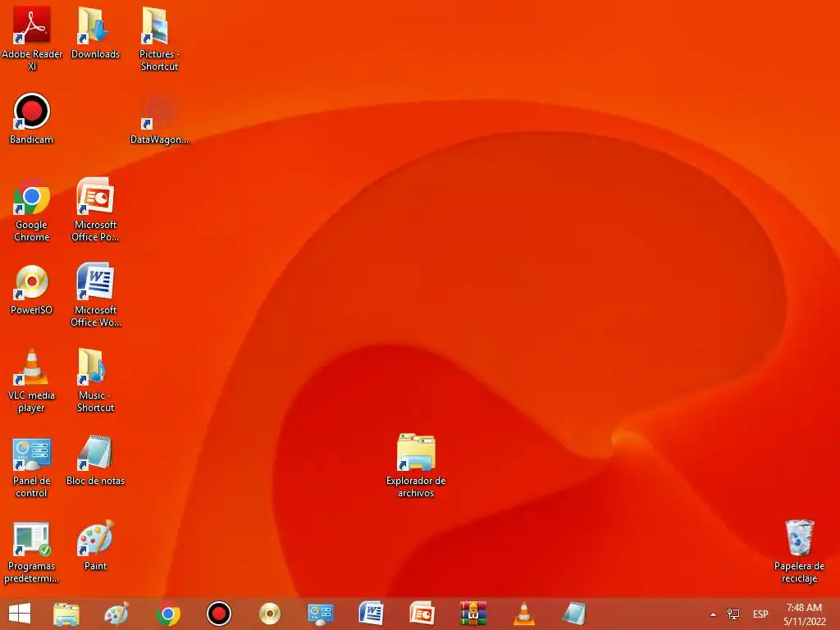Launch PowerPoint from the taskbar
The image size is (840, 630).
[x=422, y=614]
